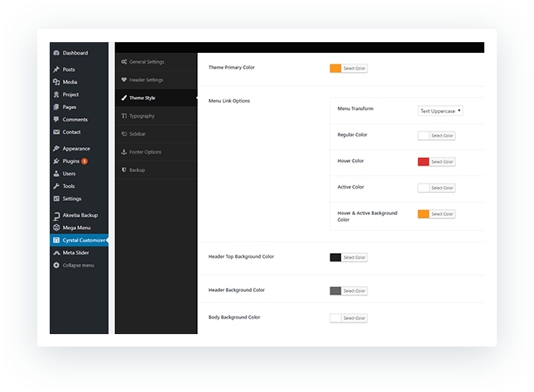534x392 pixels.
Task: Click the Backup shield icon
Action: pyautogui.click(x=124, y=170)
